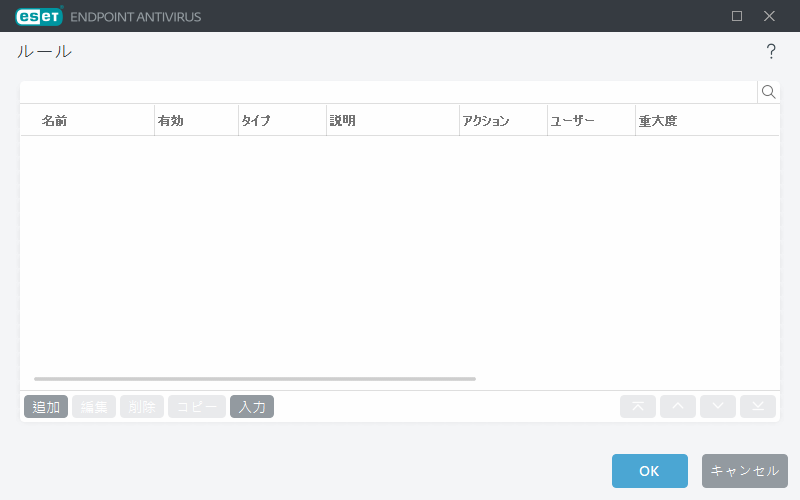Click the move-down chevron button
Viewport: 800px width, 500px height.
point(718,406)
